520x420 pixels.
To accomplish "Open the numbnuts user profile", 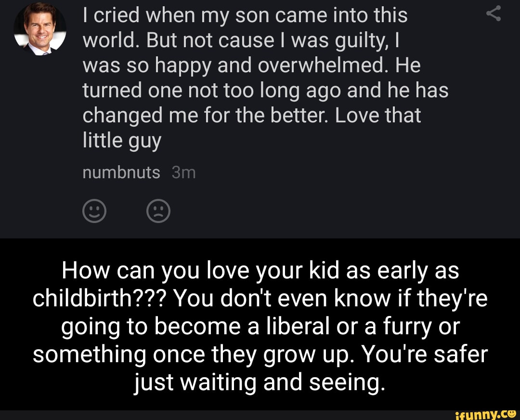I will click(121, 172).
